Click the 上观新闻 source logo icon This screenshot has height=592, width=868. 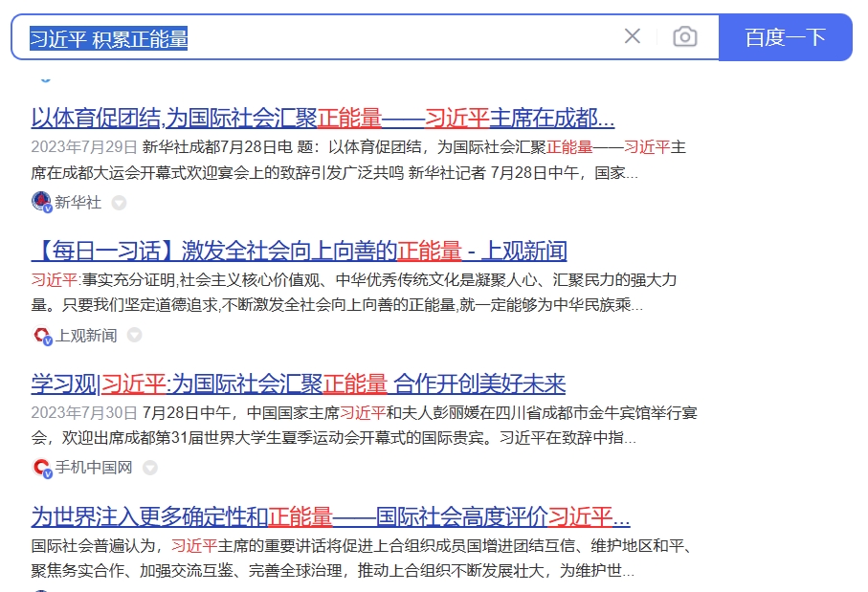(42, 336)
